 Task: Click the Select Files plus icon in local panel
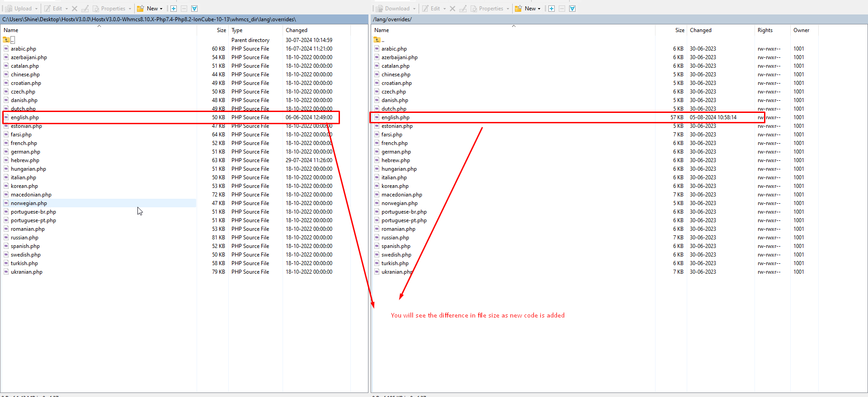click(x=174, y=9)
